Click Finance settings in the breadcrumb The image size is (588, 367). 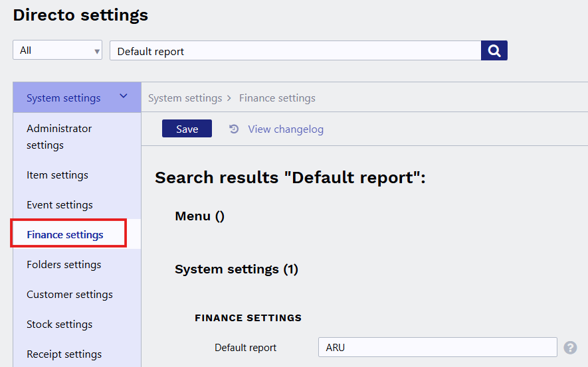click(x=277, y=98)
